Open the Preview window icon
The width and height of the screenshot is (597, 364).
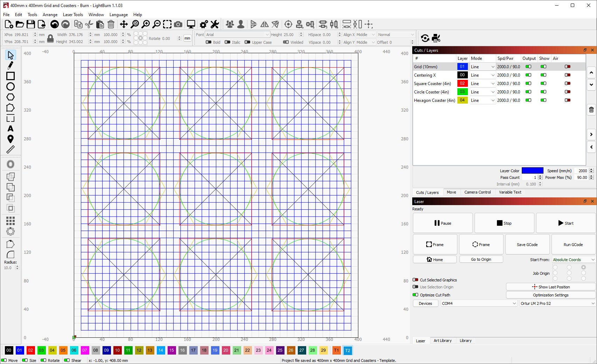coord(190,24)
